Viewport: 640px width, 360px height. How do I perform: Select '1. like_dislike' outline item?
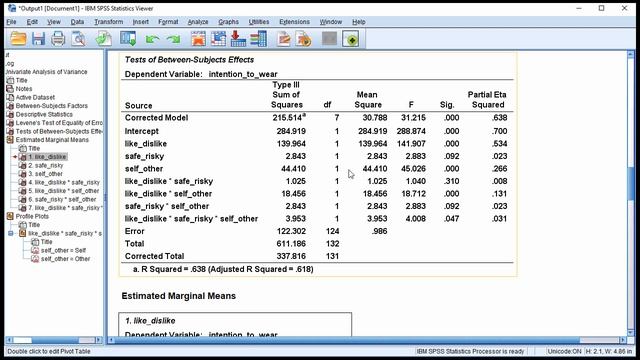[47, 157]
